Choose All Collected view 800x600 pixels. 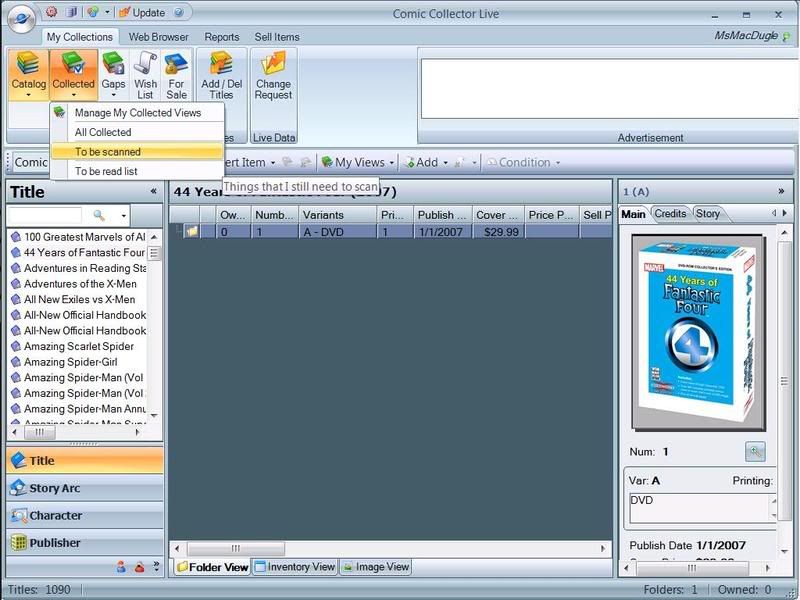[105, 131]
